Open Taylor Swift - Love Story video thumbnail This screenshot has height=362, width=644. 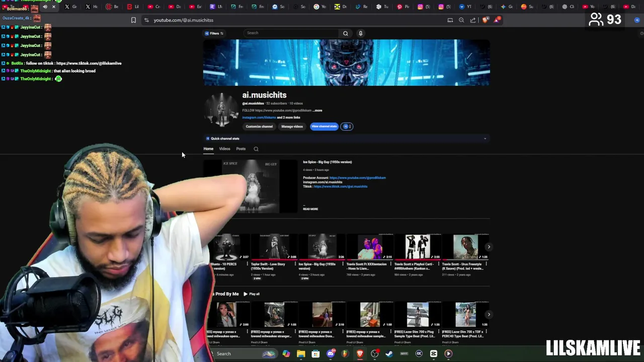click(274, 247)
